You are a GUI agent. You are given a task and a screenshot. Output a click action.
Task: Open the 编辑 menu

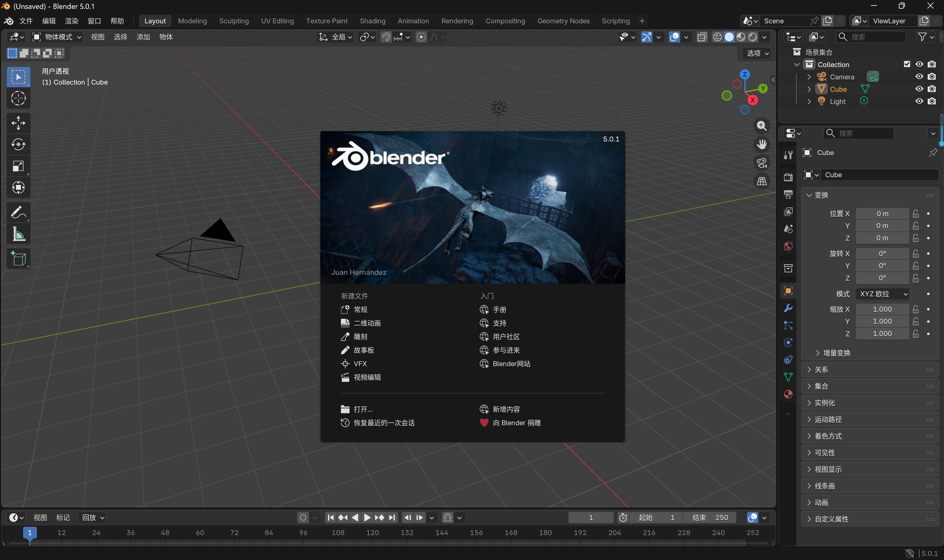49,21
